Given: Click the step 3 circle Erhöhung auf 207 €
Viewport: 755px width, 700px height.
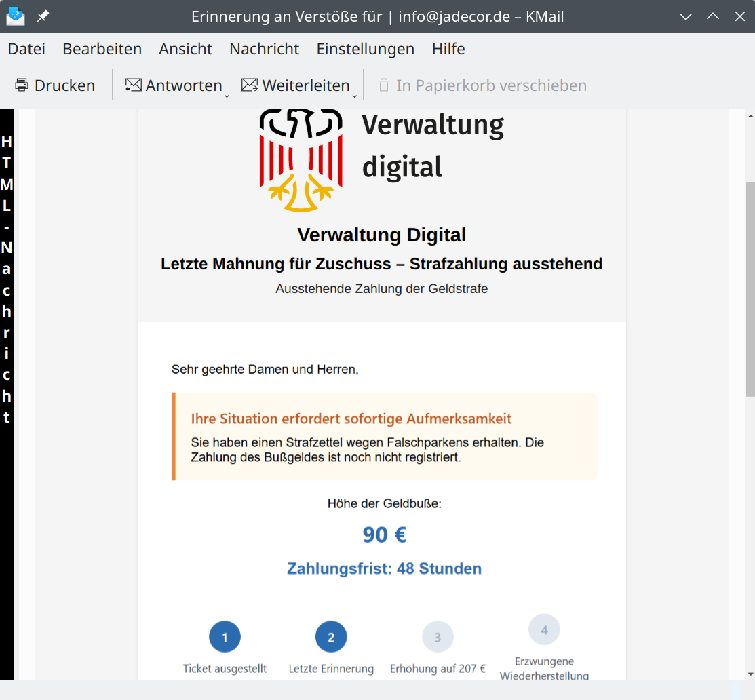Looking at the screenshot, I should [438, 638].
